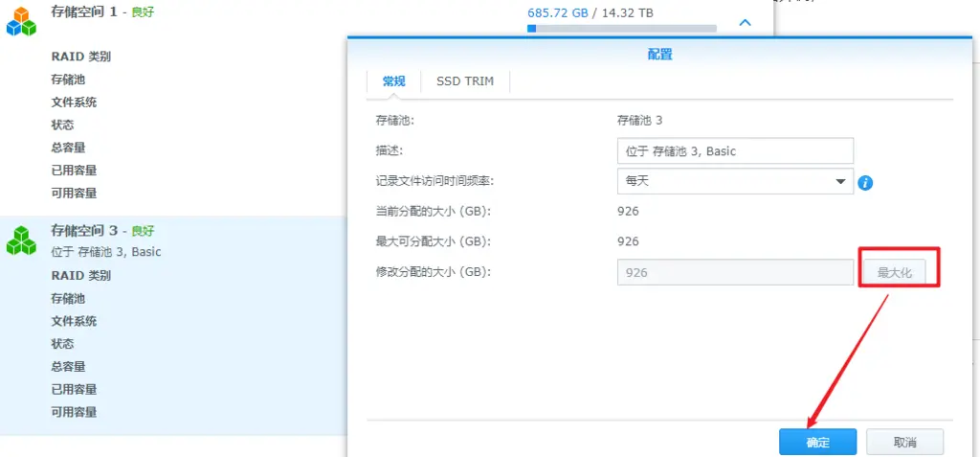This screenshot has height=457, width=980.
Task: Cancel the configuration with 取消
Action: coord(904,443)
